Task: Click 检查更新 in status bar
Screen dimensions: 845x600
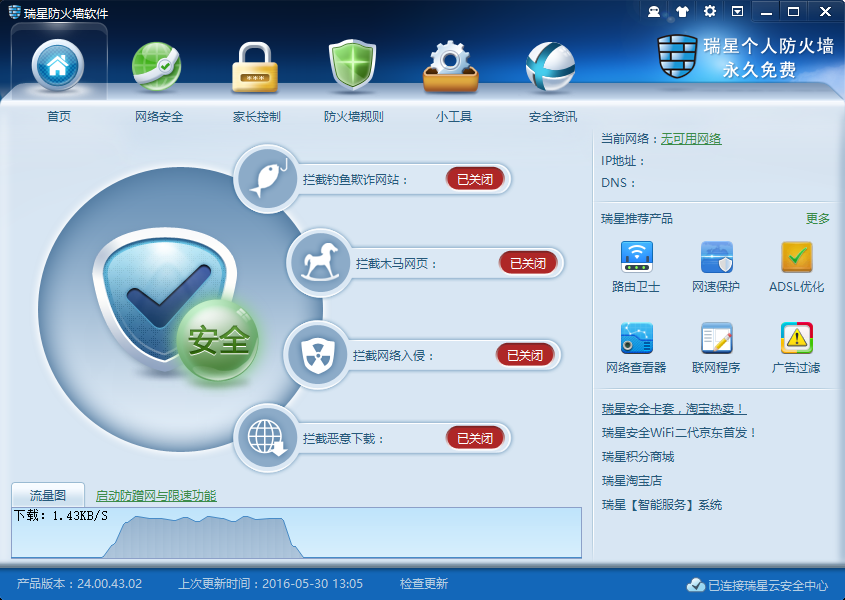Action: pyautogui.click(x=424, y=584)
